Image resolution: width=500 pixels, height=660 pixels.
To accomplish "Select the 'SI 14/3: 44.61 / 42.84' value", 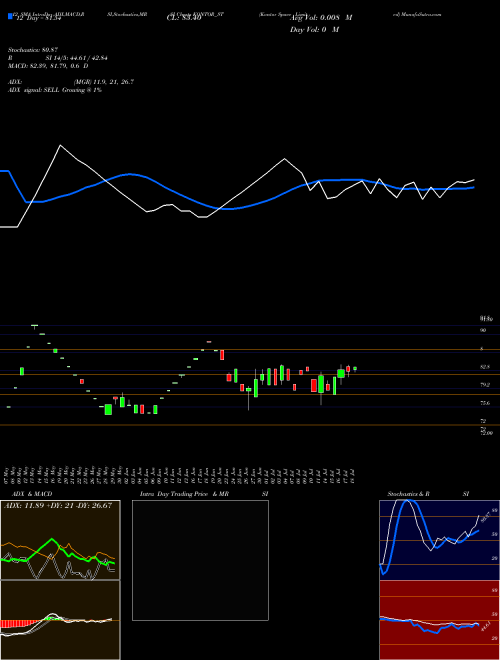I will 77,58.
